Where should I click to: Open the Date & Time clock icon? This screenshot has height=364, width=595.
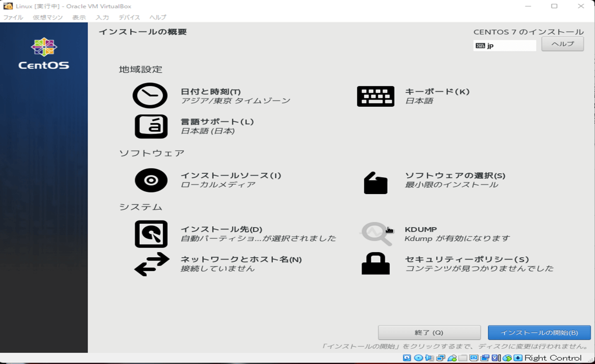(x=150, y=96)
